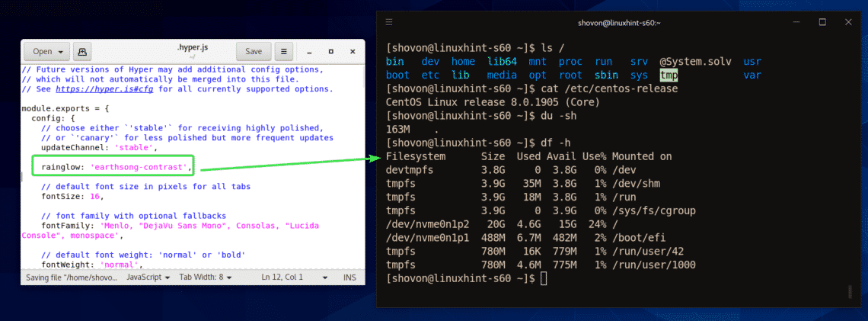Click the new document icon in gedit
Image resolution: width=868 pixels, height=321 pixels.
point(82,52)
